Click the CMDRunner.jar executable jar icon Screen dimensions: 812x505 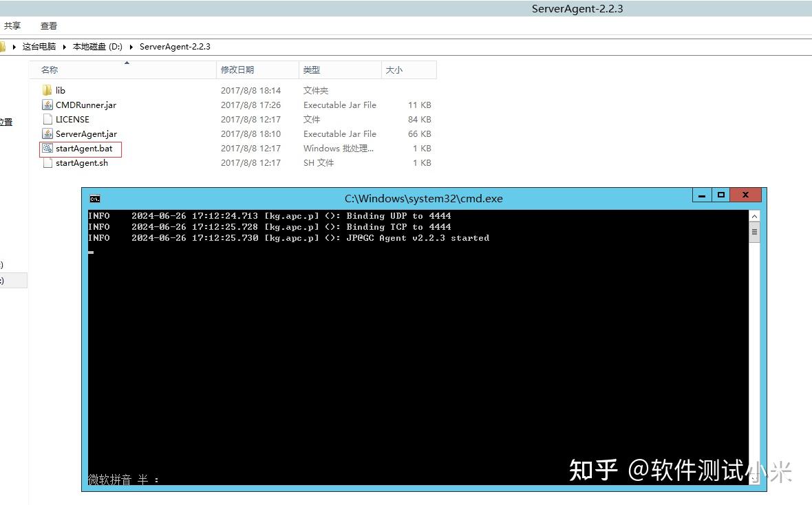pos(47,105)
